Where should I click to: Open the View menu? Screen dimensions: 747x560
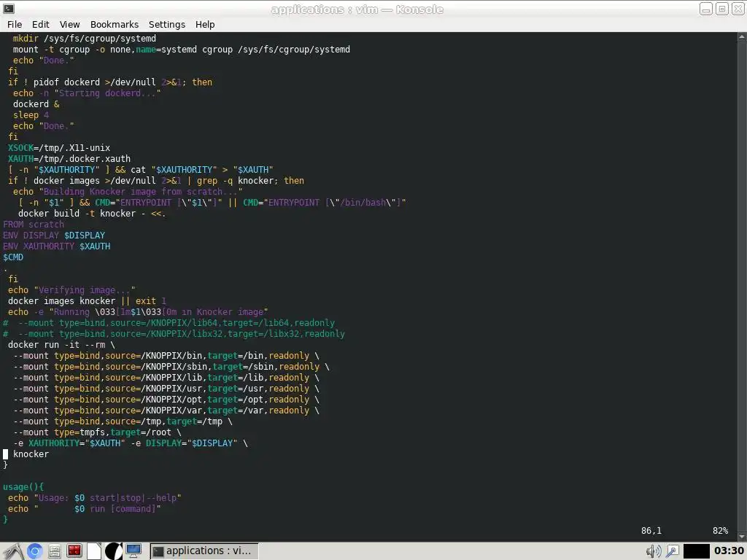pyautogui.click(x=69, y=24)
